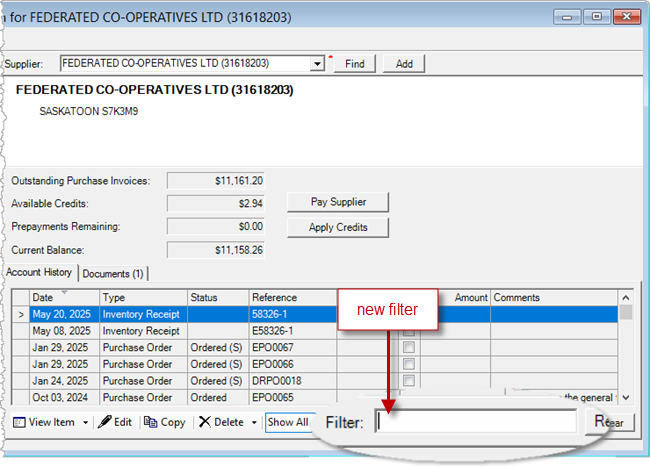Click the Supplier name text field
Screen dimensions: 650x467
pyautogui.click(x=186, y=63)
